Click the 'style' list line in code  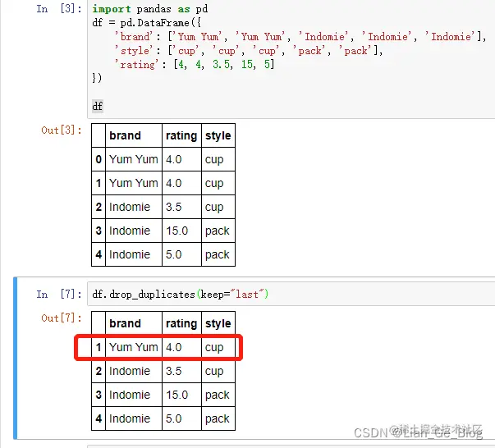[x=249, y=51]
